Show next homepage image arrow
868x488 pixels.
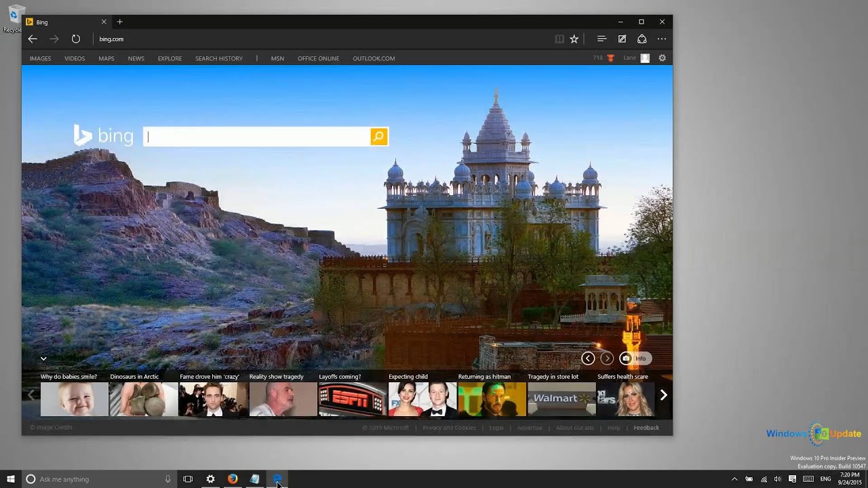point(607,359)
